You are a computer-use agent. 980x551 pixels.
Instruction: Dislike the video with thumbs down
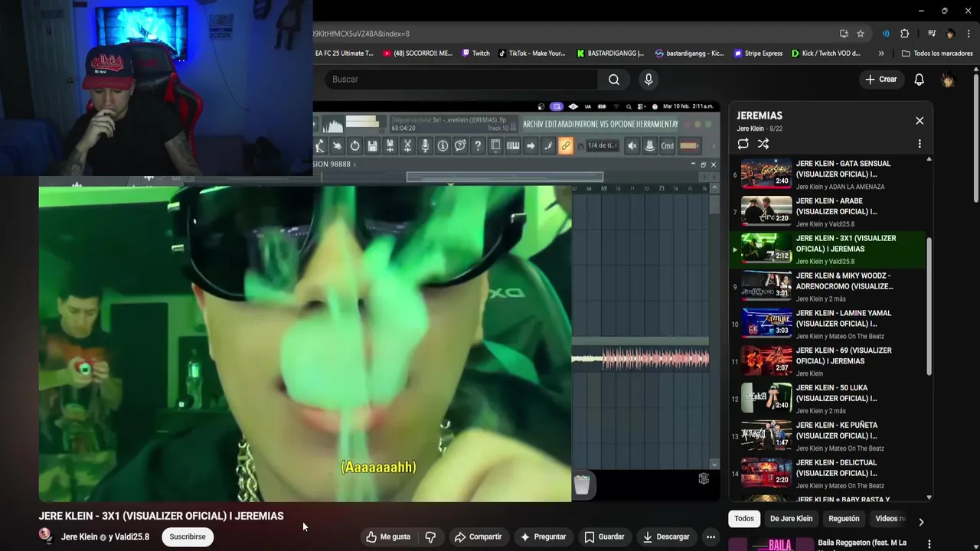[x=430, y=537]
